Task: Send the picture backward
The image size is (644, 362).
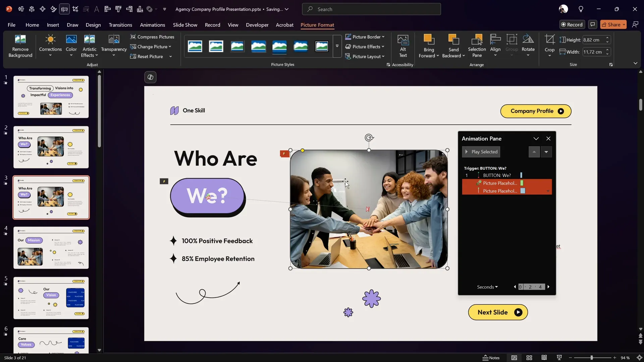Action: pyautogui.click(x=453, y=45)
